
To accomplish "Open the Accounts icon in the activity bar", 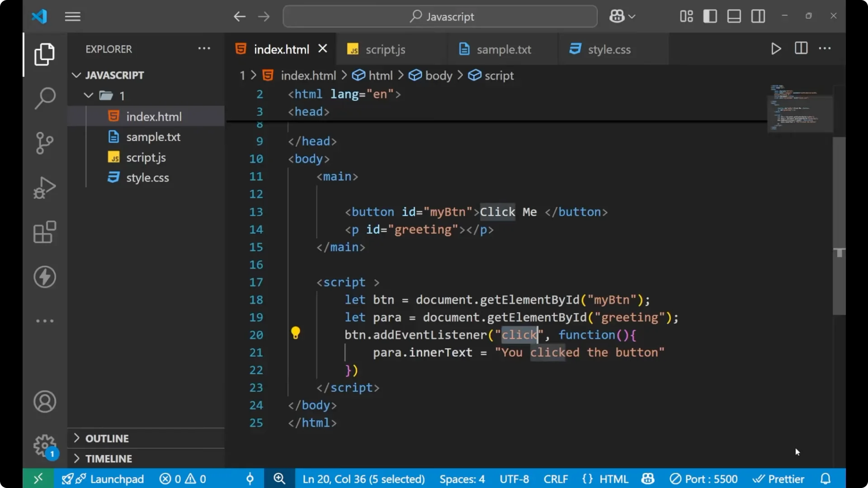I will tap(44, 402).
